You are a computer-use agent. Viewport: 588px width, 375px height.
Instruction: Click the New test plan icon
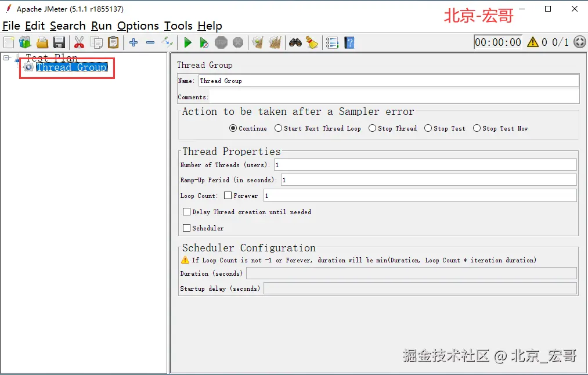click(9, 42)
